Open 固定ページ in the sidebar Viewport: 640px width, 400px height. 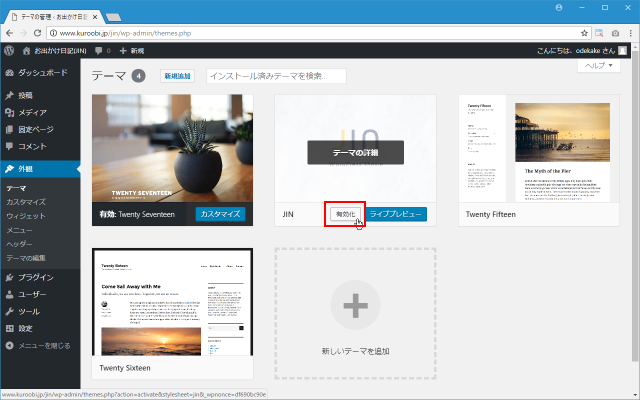pos(40,129)
